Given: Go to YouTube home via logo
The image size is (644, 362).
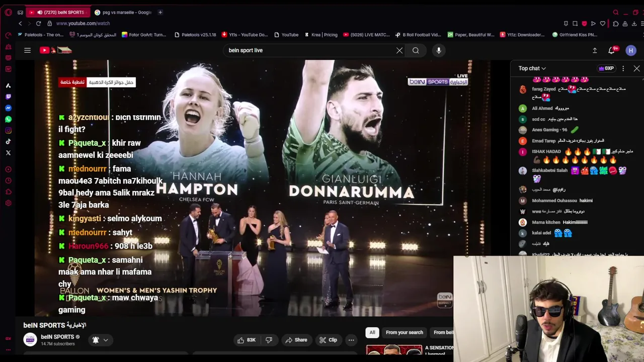Looking at the screenshot, I should pyautogui.click(x=56, y=50).
